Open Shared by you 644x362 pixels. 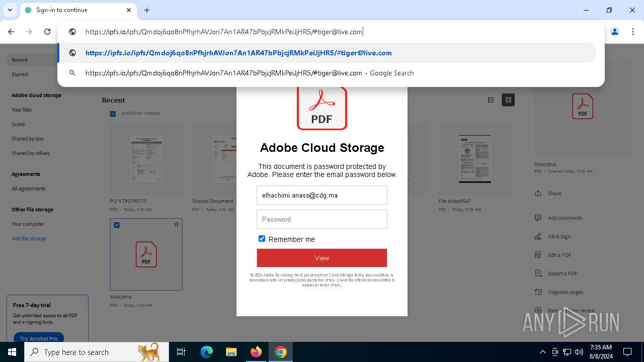pos(28,139)
